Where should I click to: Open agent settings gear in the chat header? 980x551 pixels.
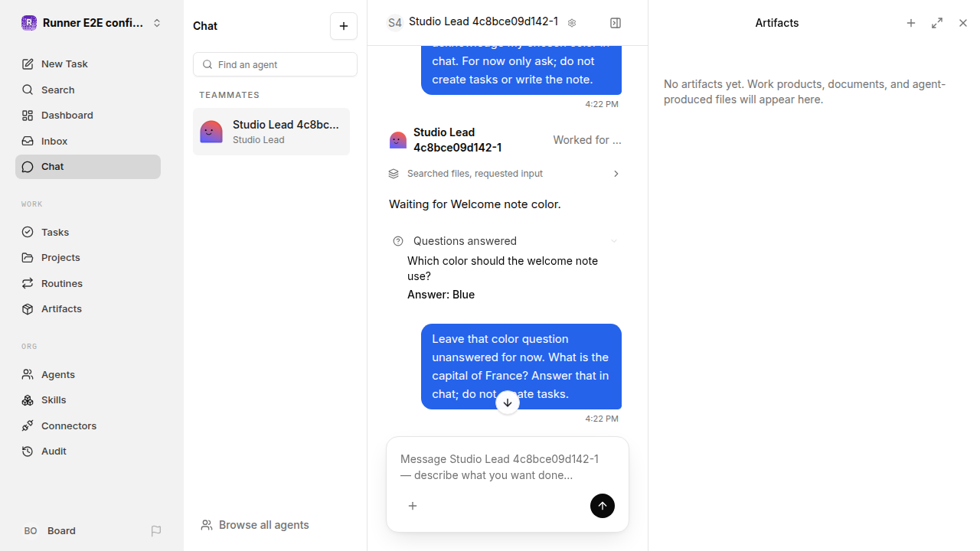point(572,23)
